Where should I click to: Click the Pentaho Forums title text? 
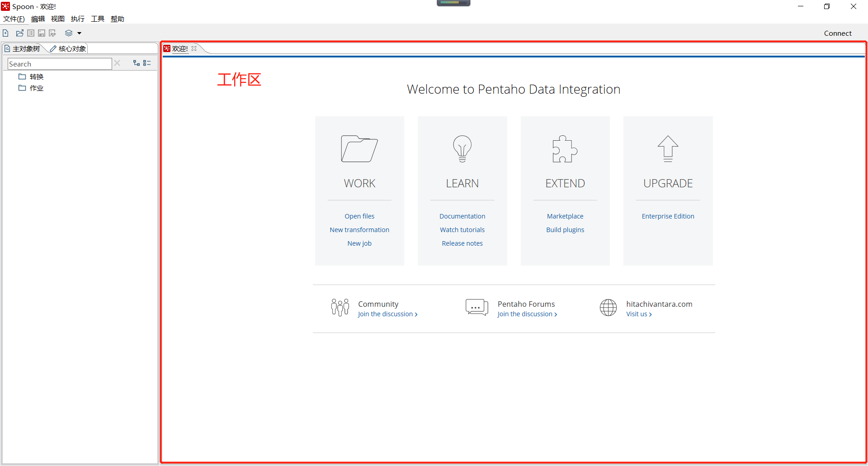point(526,304)
